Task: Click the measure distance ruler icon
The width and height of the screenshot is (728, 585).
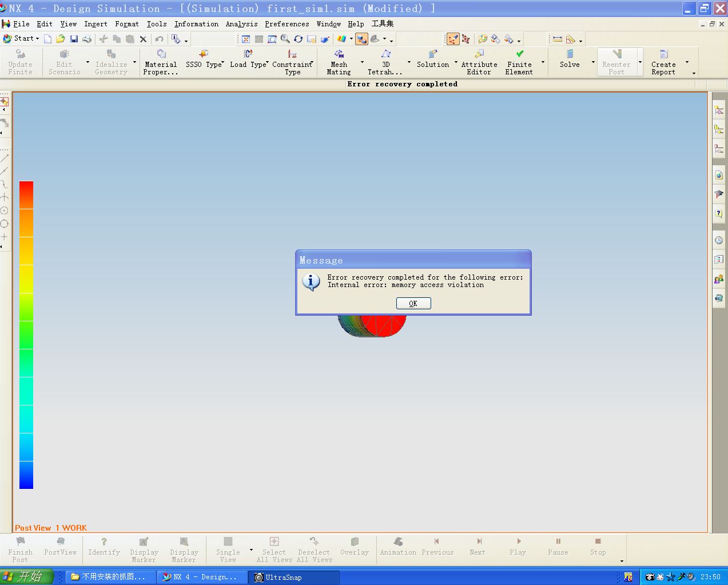Action: coord(557,39)
